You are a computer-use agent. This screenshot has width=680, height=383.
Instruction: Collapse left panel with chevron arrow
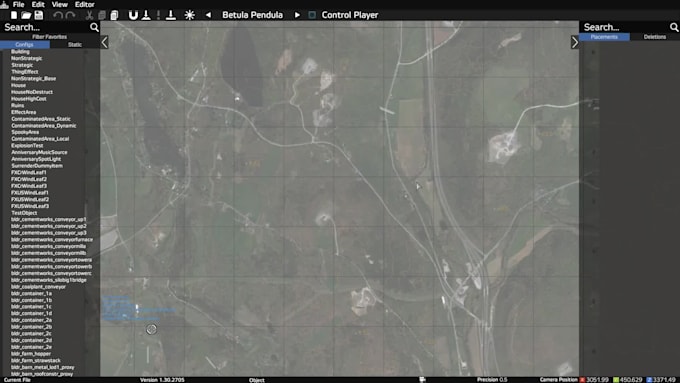[x=104, y=43]
